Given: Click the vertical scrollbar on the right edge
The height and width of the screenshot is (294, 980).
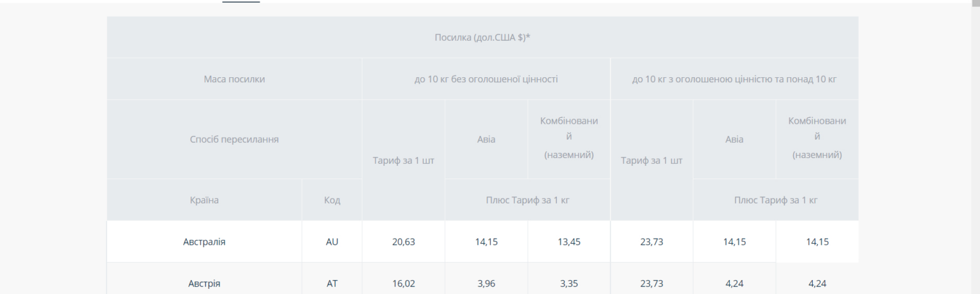Looking at the screenshot, I should pos(975,147).
